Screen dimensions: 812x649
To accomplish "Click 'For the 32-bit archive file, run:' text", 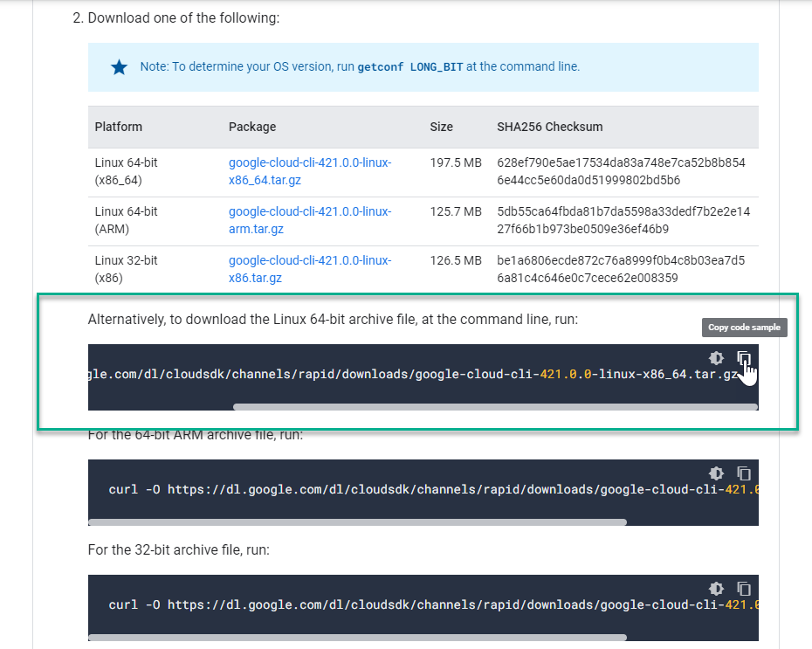I will click(x=179, y=549).
